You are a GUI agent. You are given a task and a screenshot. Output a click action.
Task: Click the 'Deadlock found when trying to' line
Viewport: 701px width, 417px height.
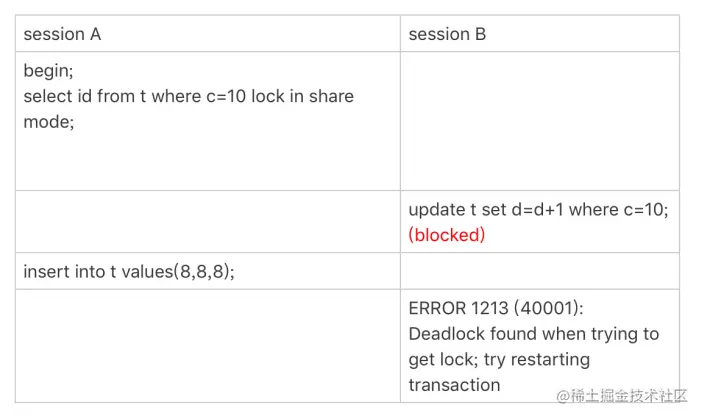[x=533, y=334]
